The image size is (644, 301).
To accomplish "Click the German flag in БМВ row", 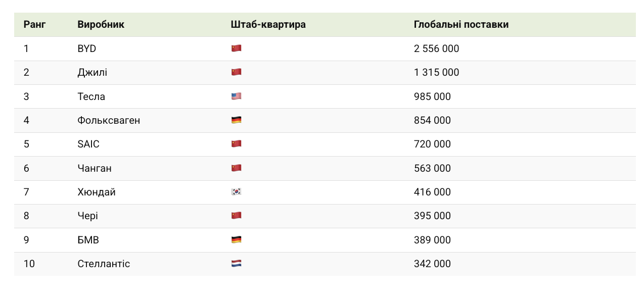I will 236,240.
